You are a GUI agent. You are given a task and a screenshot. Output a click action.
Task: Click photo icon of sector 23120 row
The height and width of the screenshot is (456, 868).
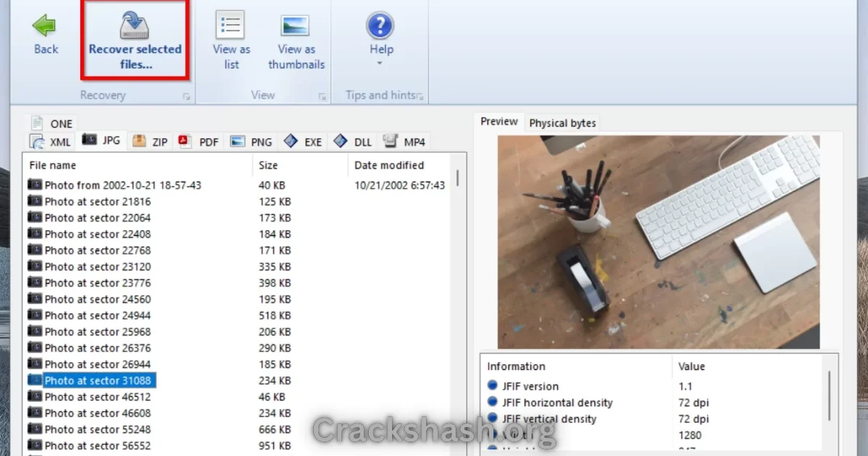click(x=35, y=266)
